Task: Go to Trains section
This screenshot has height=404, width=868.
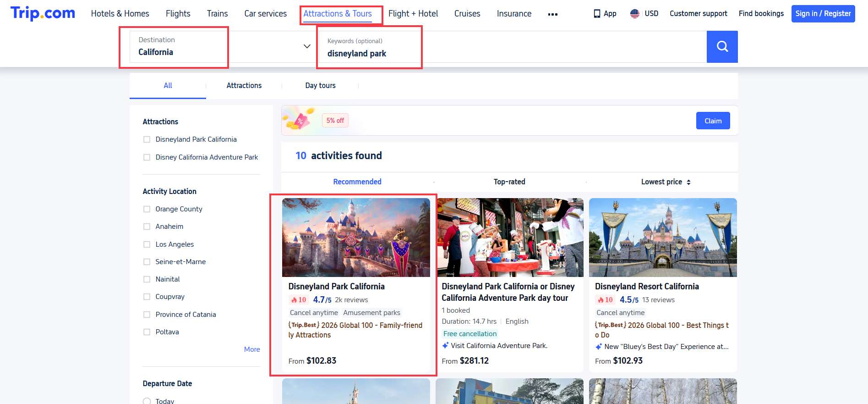Action: 217,14
